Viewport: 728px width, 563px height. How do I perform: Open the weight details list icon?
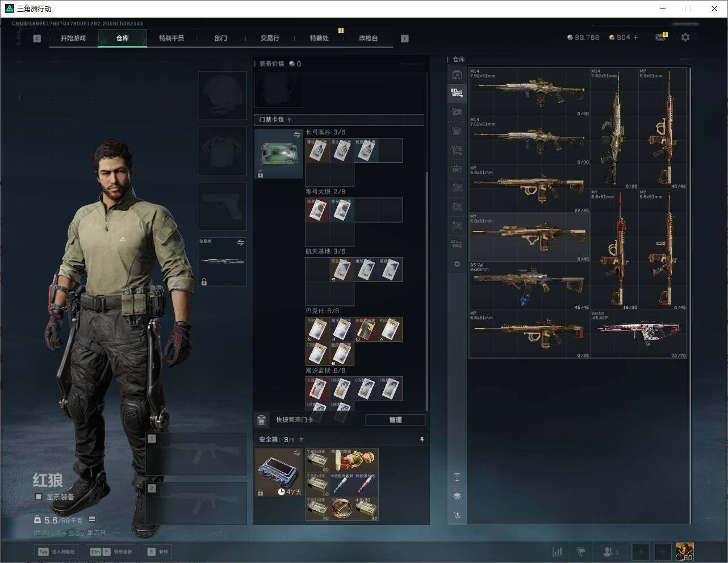(x=92, y=519)
